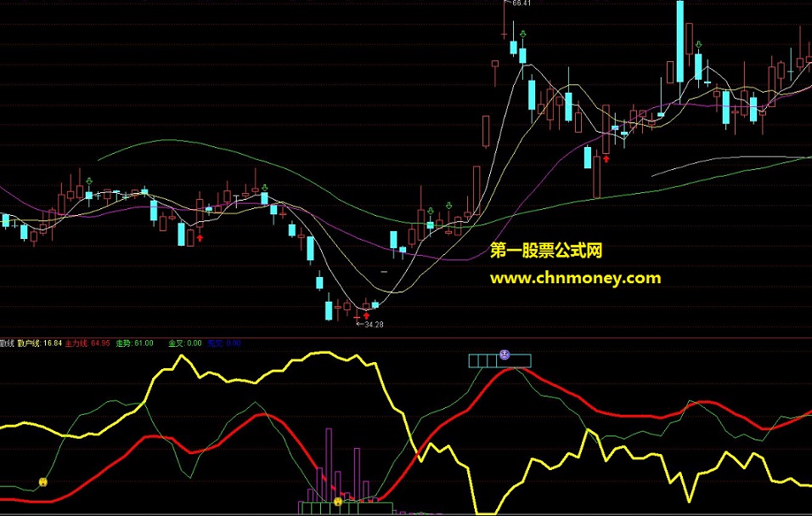Click the leftmost green down arrow marker
The height and width of the screenshot is (516, 812).
click(x=89, y=181)
